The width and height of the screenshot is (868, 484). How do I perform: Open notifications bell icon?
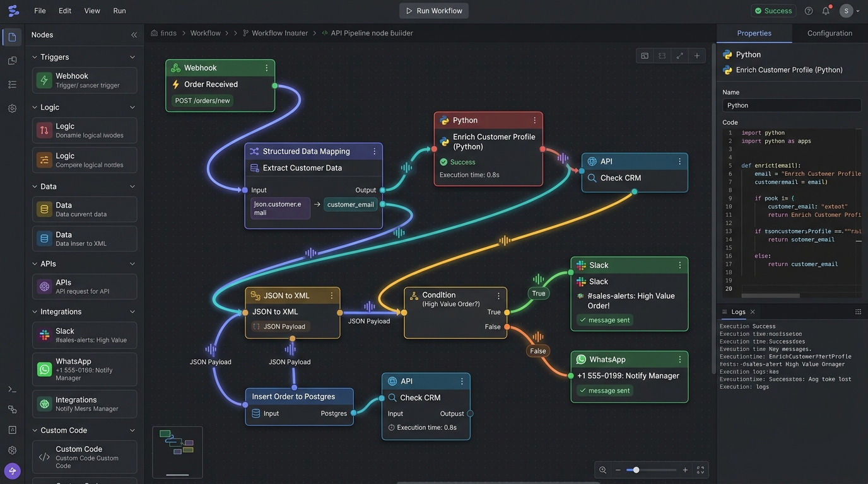tap(826, 11)
